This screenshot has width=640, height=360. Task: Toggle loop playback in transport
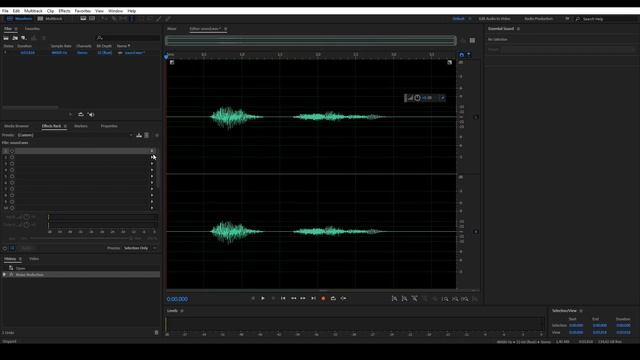pos(333,298)
